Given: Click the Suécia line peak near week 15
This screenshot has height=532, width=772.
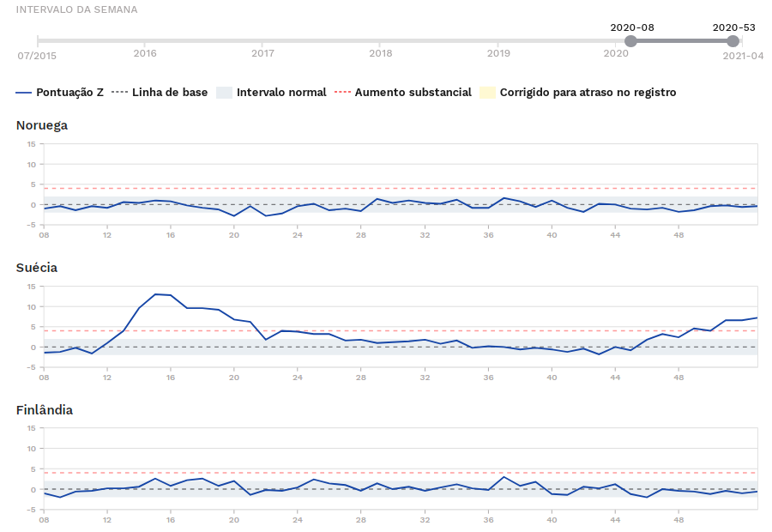Looking at the screenshot, I should click(x=155, y=294).
